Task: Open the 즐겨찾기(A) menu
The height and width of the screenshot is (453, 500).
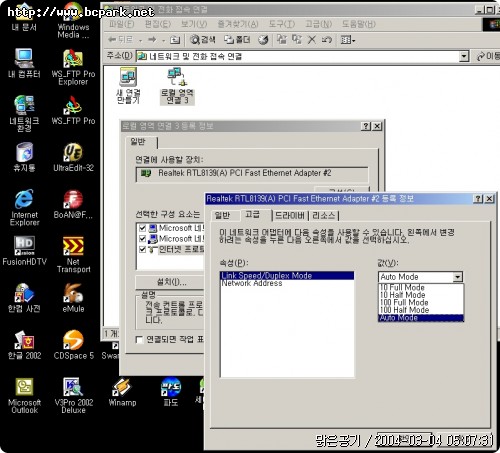Action: tap(238, 24)
